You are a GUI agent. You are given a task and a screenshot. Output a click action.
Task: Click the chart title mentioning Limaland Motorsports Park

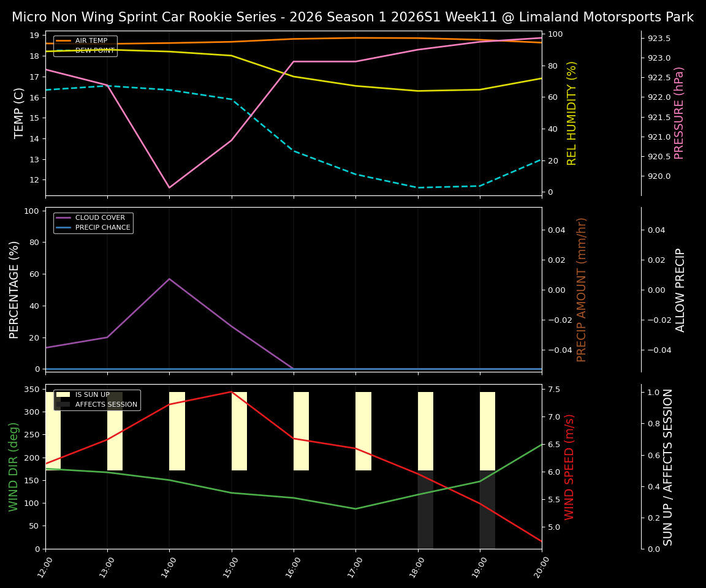353,17
